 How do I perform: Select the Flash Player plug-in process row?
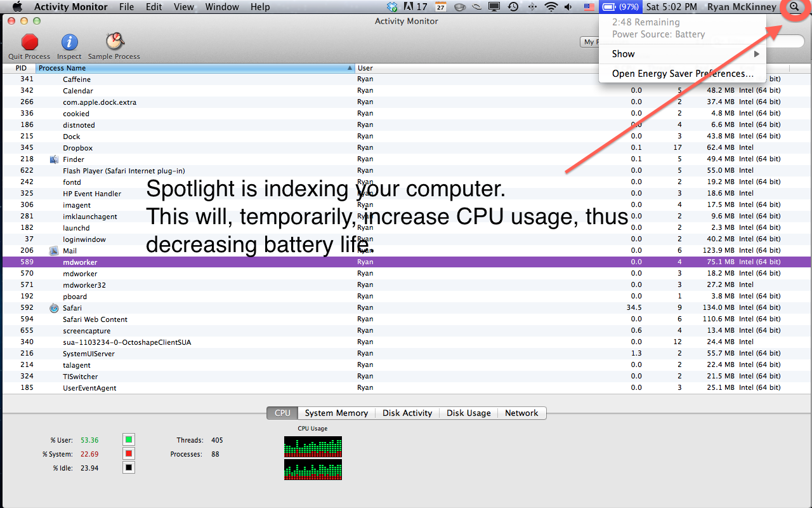(406, 170)
